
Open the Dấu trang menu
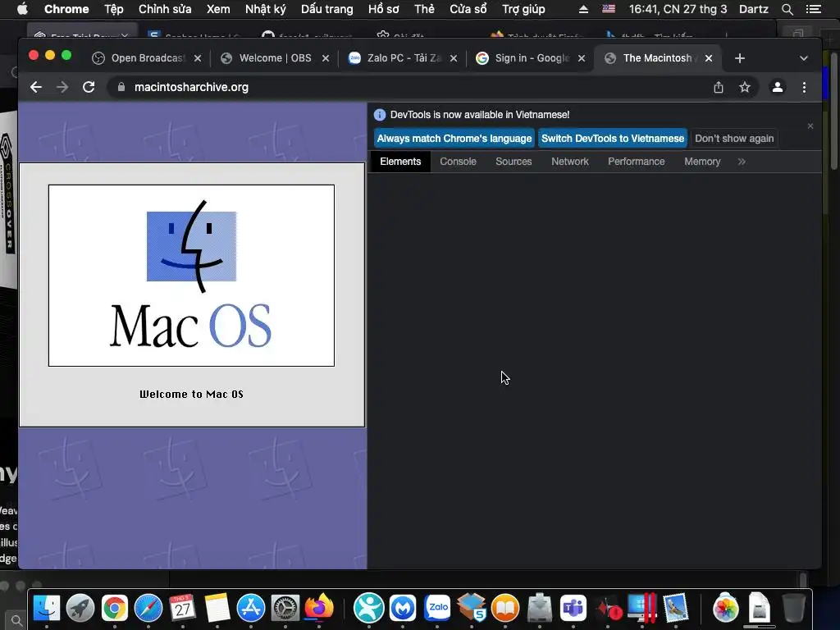point(326,9)
